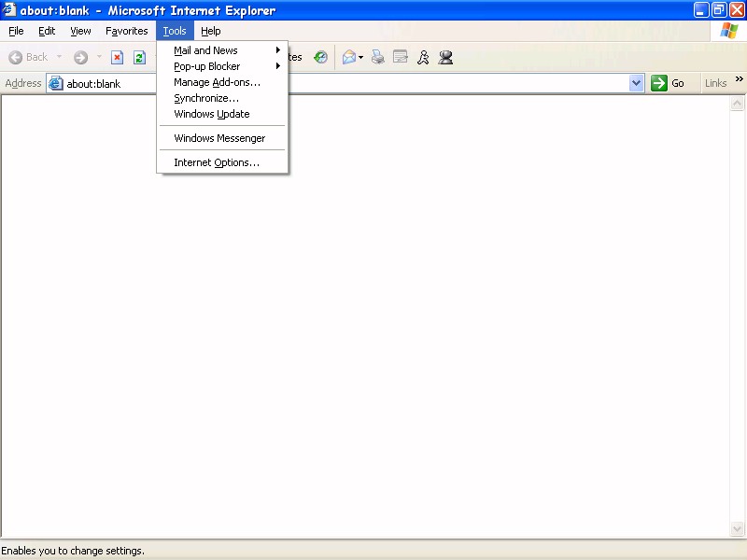Click the Stop loading icon
747x560 pixels.
118,57
